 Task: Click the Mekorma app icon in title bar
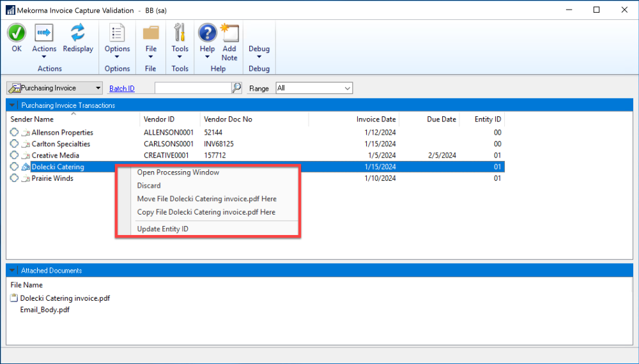[x=10, y=10]
